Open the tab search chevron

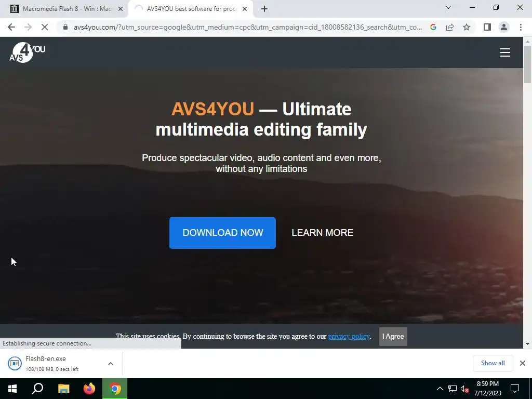[448, 7]
